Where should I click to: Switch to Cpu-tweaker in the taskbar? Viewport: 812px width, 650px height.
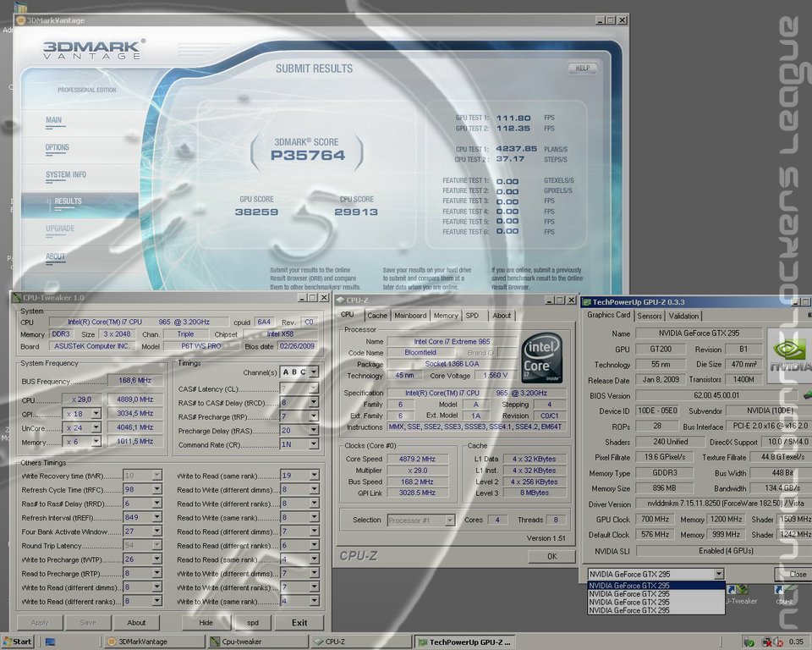258,642
